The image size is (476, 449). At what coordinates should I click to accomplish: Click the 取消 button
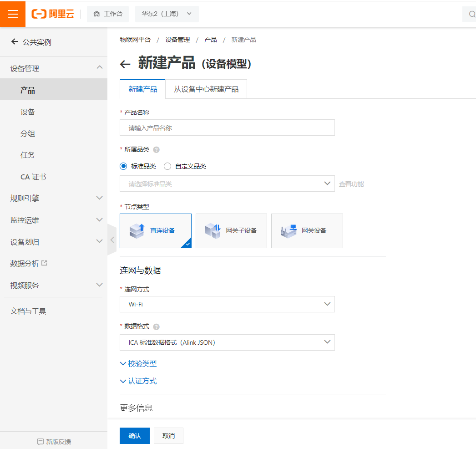pyautogui.click(x=168, y=436)
